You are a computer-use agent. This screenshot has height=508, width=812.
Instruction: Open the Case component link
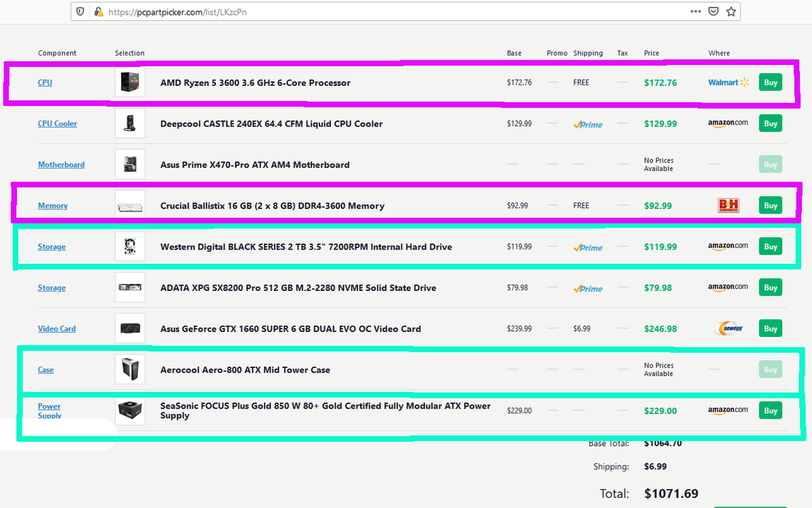[46, 370]
